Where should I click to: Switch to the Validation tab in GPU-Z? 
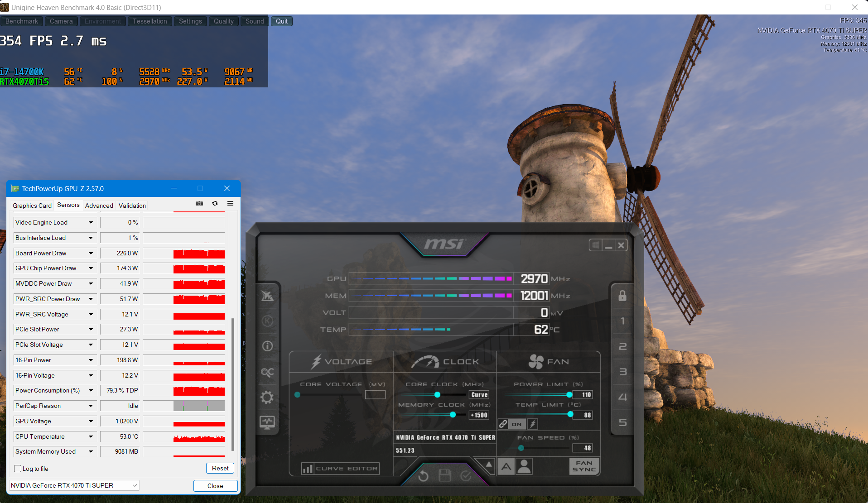pos(132,206)
